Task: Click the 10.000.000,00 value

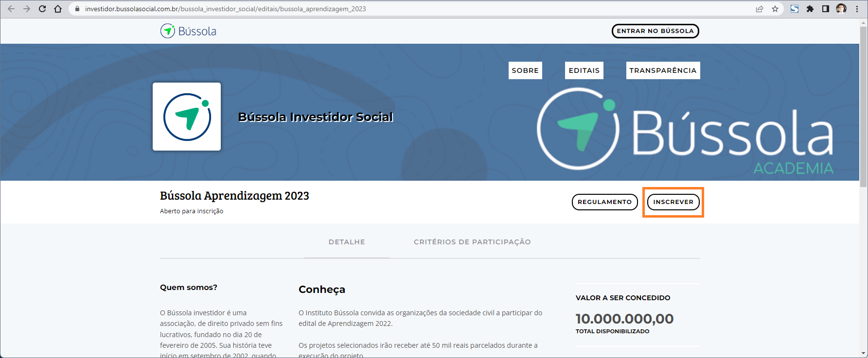Action: 625,319
